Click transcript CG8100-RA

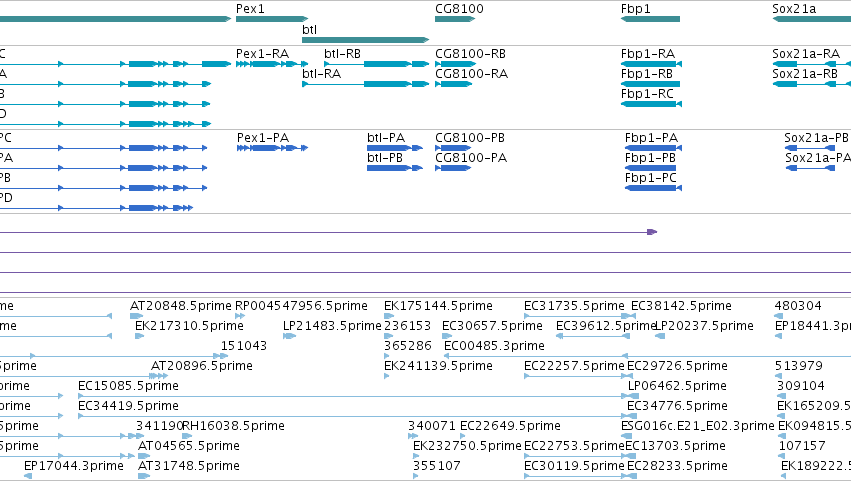pyautogui.click(x=471, y=74)
